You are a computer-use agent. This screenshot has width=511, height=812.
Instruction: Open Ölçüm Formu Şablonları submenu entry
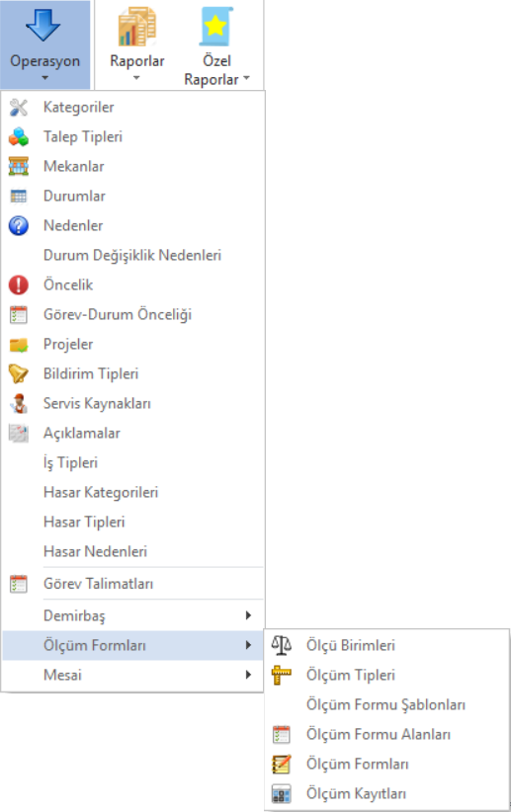(x=386, y=704)
